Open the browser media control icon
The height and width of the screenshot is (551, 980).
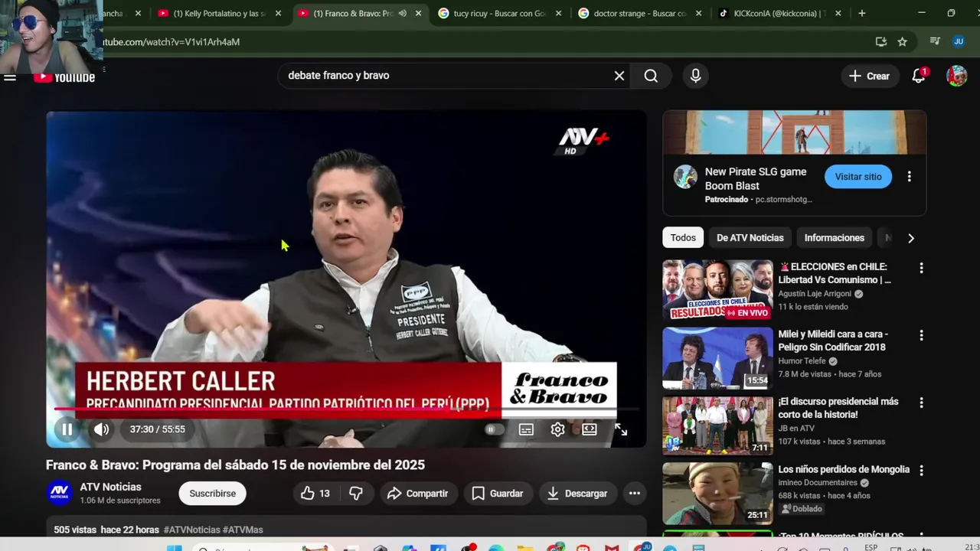(x=935, y=41)
